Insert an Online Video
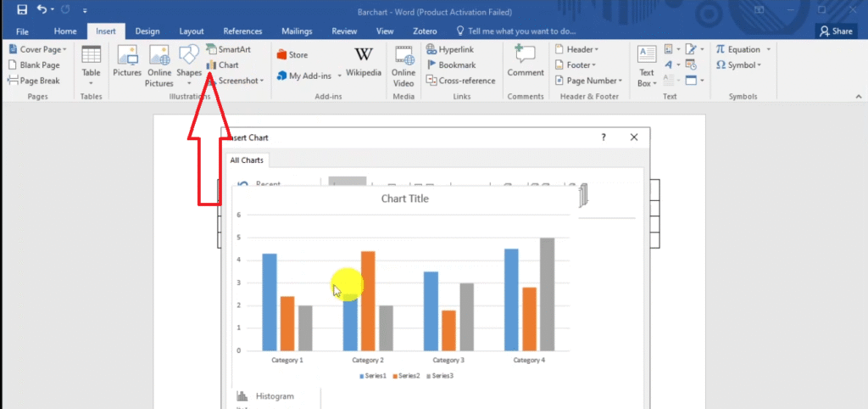Viewport: 868px width, 409px height. [403, 64]
